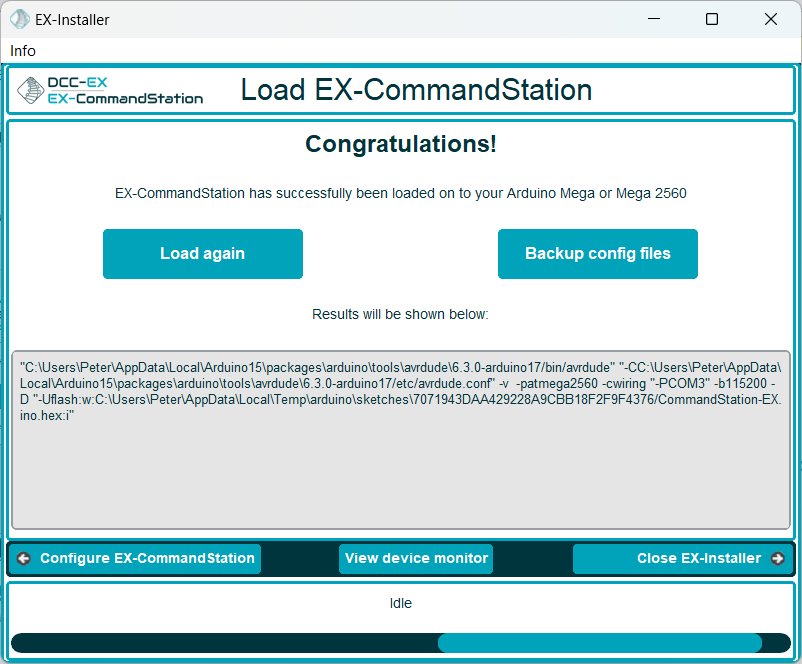The image size is (802, 664).
Task: Click the progress bar at the bottom
Action: (x=400, y=643)
